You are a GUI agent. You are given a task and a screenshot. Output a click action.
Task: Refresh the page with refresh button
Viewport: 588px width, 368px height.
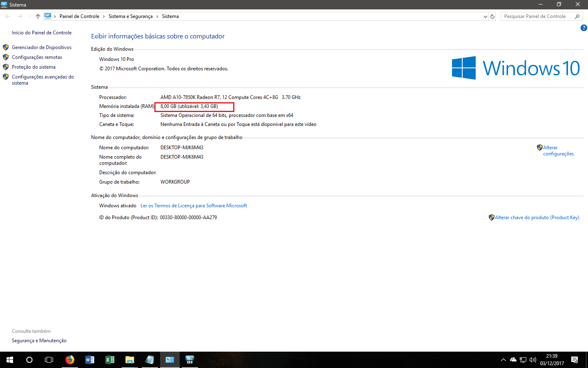(x=492, y=16)
